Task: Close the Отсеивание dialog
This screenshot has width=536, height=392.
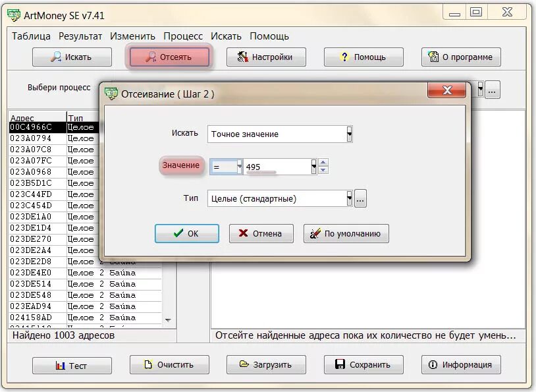Action: [447, 90]
